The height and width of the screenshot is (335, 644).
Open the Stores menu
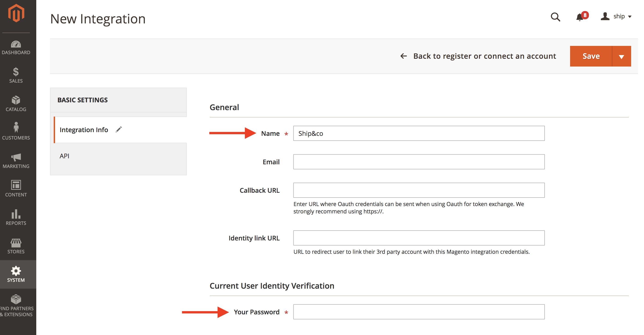tap(16, 246)
